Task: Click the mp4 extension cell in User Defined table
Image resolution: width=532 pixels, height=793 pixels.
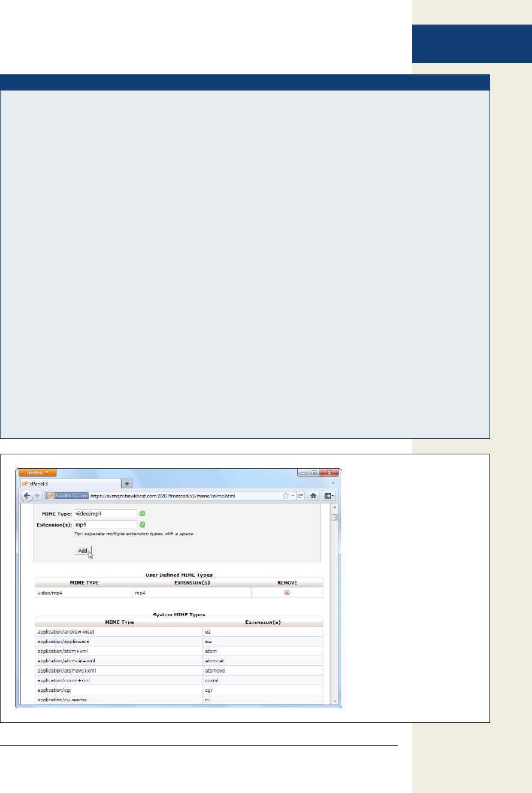Action: 192,593
